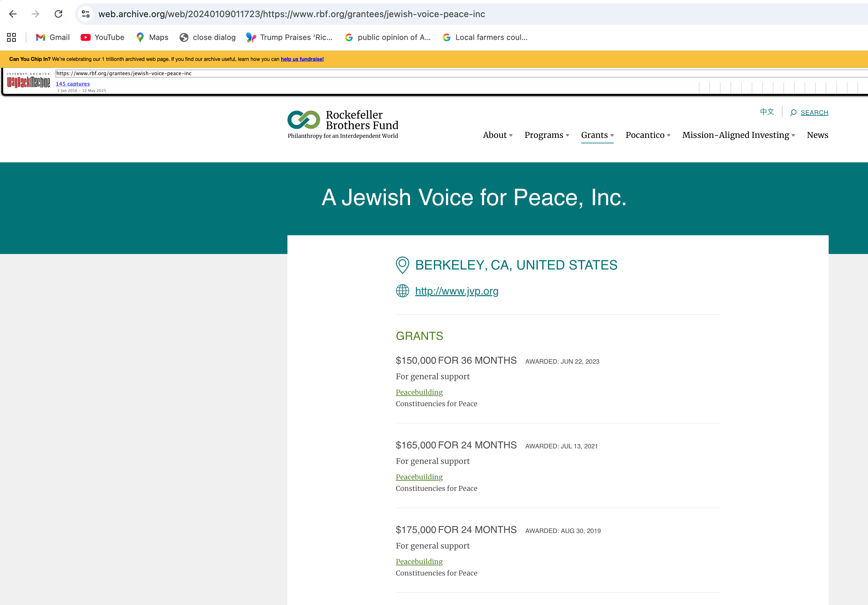Image resolution: width=868 pixels, height=605 pixels.
Task: Expand the About dropdown menu
Action: click(x=497, y=135)
